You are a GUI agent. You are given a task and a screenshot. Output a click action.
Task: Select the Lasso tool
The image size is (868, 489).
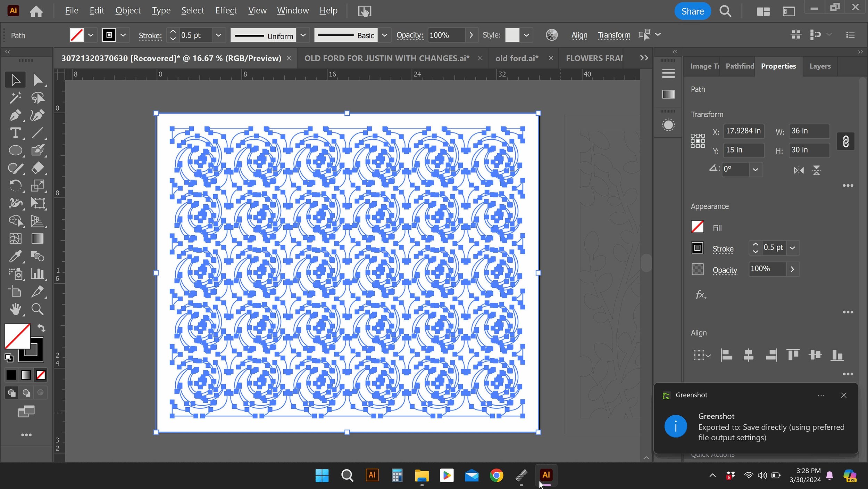37,98
